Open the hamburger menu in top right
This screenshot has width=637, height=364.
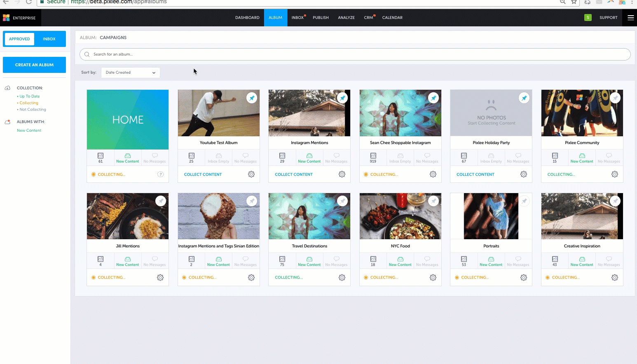point(630,18)
